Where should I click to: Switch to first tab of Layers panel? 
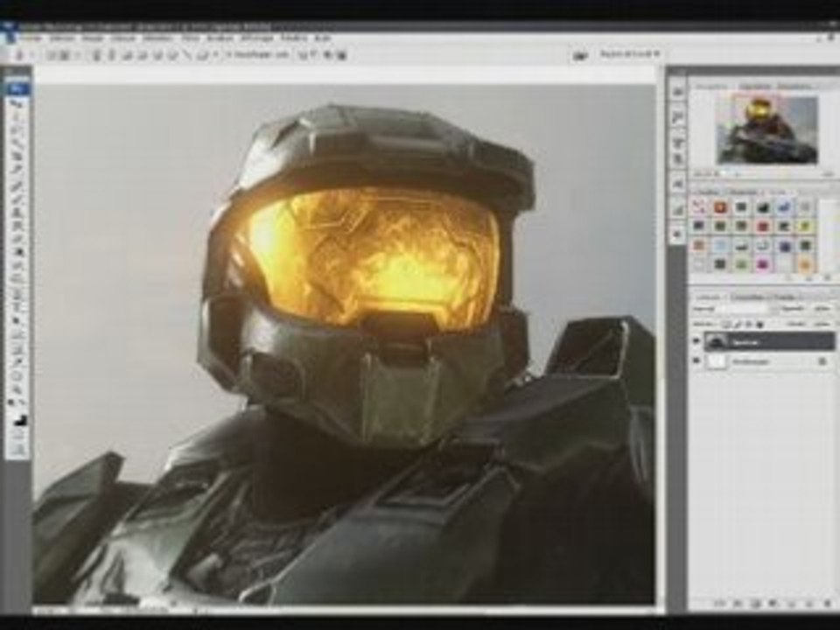[709, 297]
